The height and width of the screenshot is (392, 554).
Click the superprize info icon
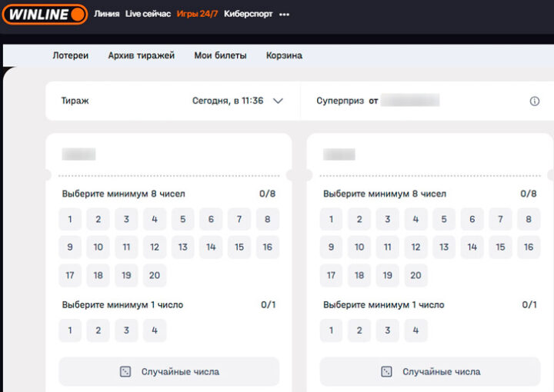(535, 101)
